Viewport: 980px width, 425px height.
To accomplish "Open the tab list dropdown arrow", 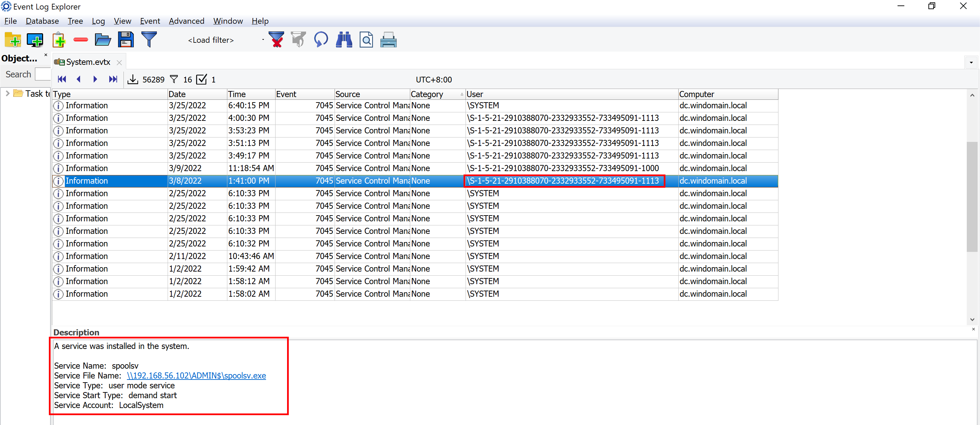I will click(971, 62).
